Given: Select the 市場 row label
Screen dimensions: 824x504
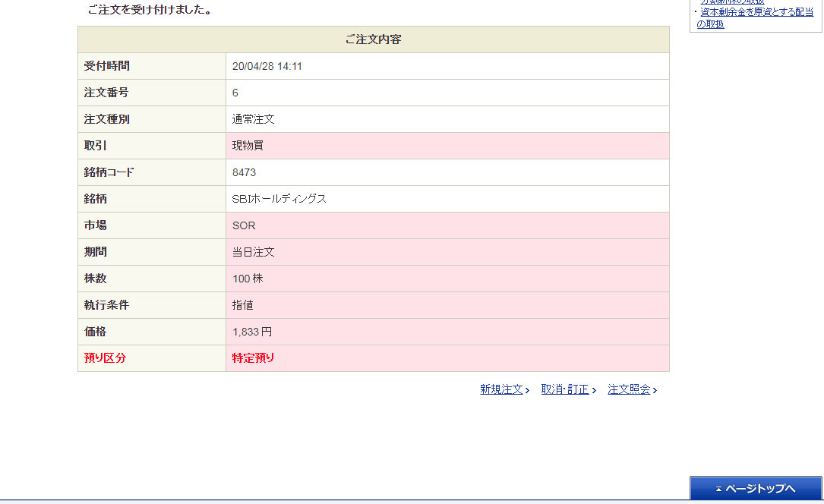Looking at the screenshot, I should coord(95,225).
